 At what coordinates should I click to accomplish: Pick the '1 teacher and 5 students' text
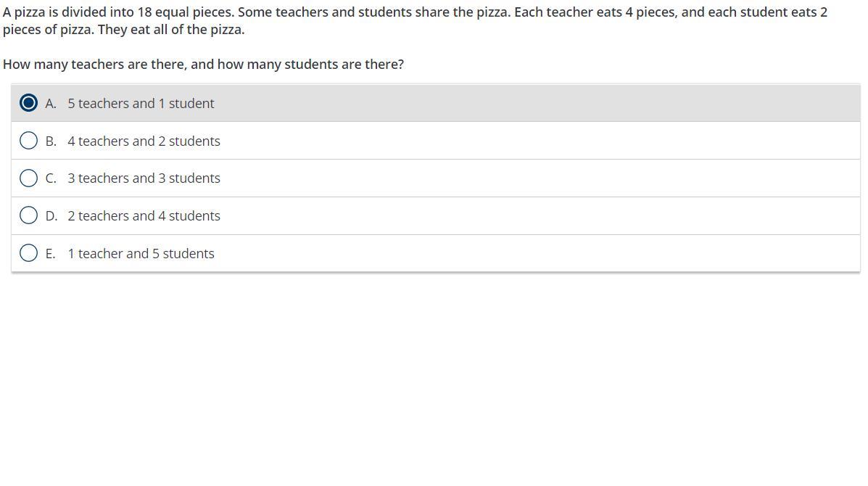(141, 254)
